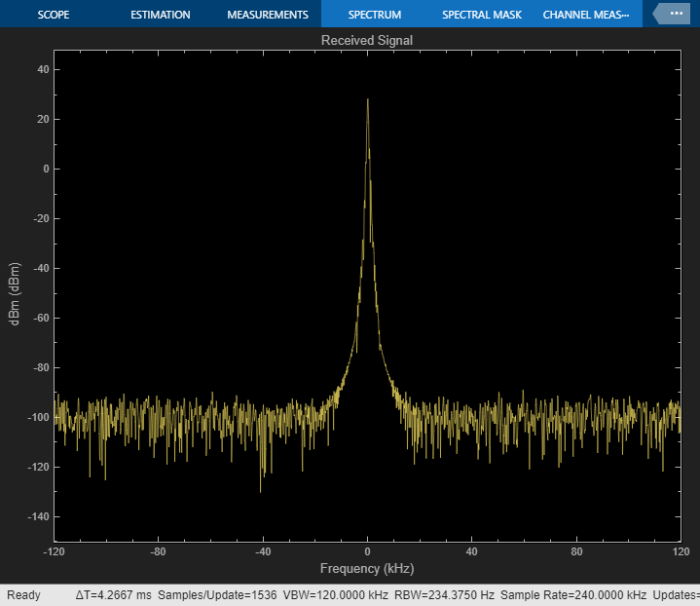The image size is (700, 606).
Task: Click the dBm y-axis label
Action: point(16,293)
